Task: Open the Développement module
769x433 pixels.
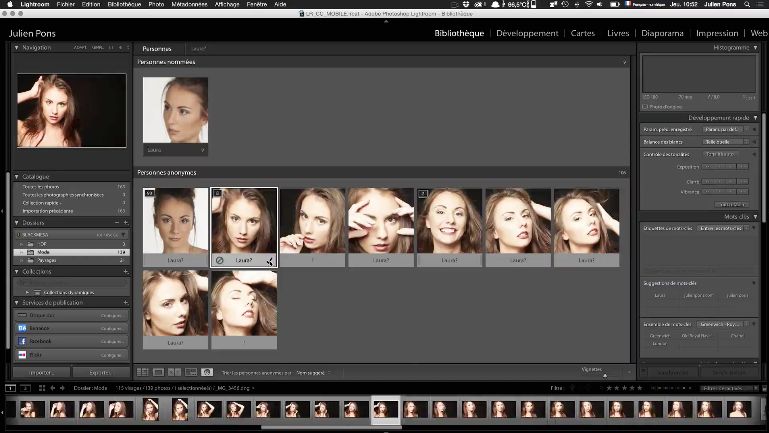Action: click(527, 33)
